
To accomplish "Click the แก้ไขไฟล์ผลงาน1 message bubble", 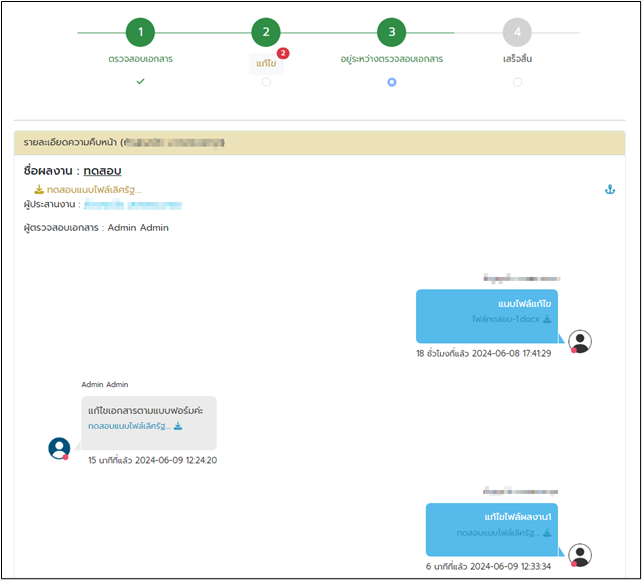I will 492,530.
